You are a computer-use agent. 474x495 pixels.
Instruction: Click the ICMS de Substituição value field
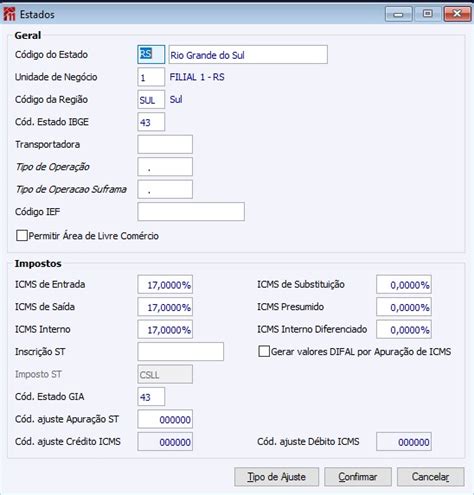tap(404, 284)
